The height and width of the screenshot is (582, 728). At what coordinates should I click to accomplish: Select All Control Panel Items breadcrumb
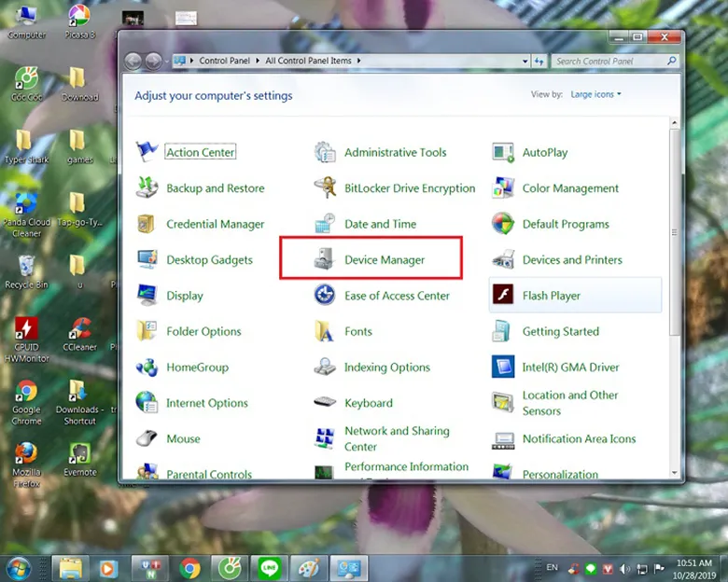pyautogui.click(x=309, y=62)
